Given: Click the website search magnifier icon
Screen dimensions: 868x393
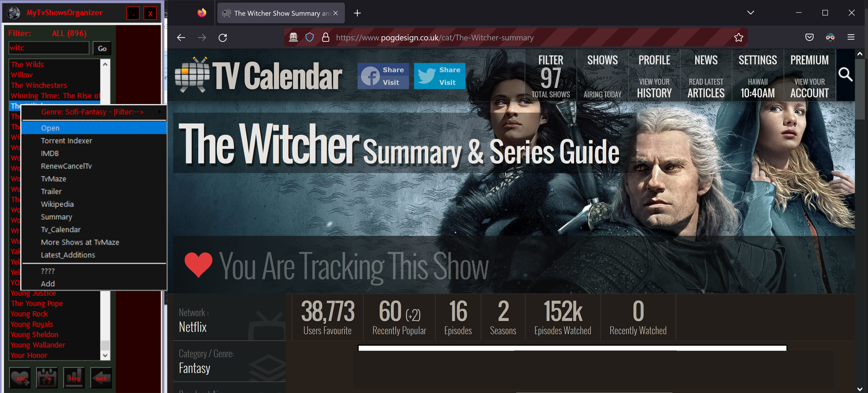Looking at the screenshot, I should [845, 75].
